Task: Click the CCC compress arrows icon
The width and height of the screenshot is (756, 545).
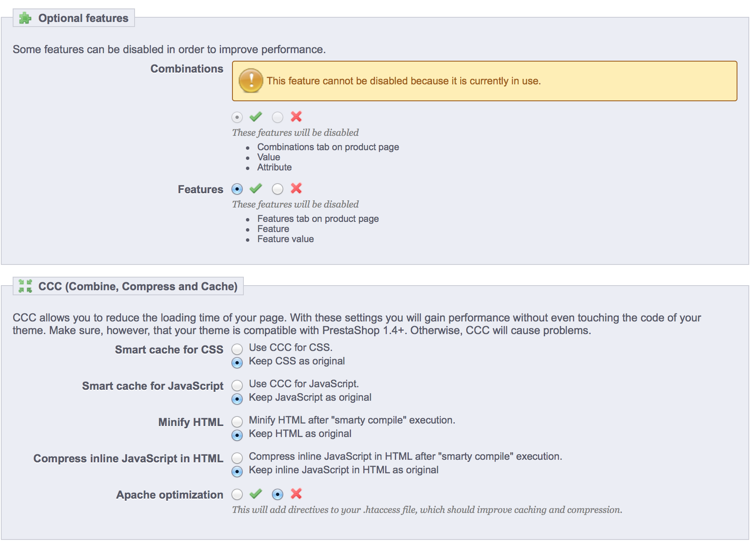Action: tap(25, 286)
